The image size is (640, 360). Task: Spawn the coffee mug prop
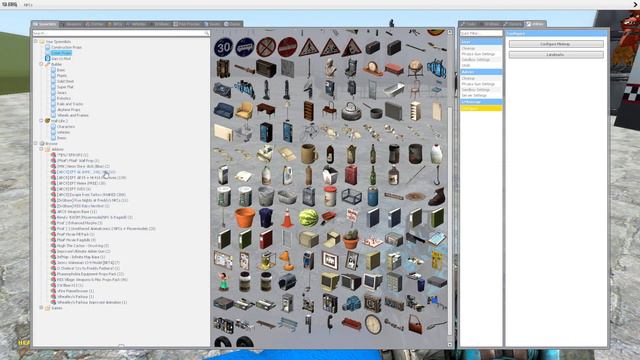[x=309, y=153]
